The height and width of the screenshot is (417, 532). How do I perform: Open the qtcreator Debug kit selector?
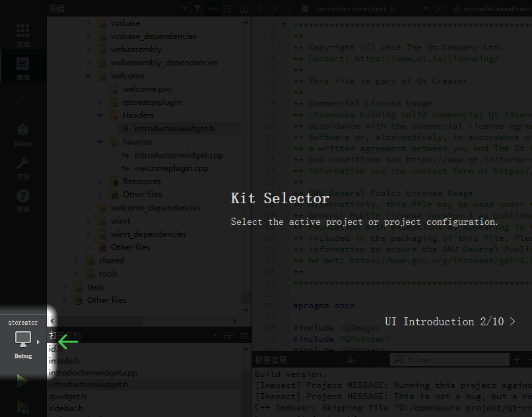tap(23, 338)
